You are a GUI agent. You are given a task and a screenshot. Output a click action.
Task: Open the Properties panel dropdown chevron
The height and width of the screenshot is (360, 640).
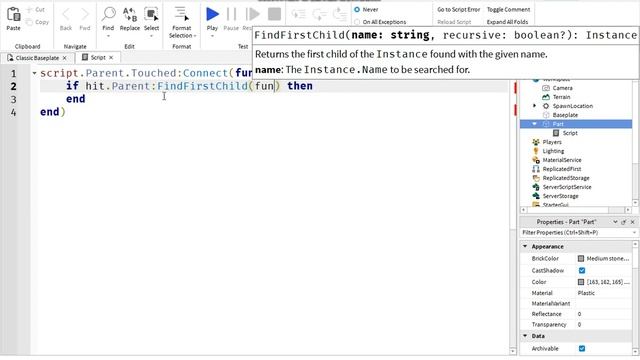(x=615, y=222)
